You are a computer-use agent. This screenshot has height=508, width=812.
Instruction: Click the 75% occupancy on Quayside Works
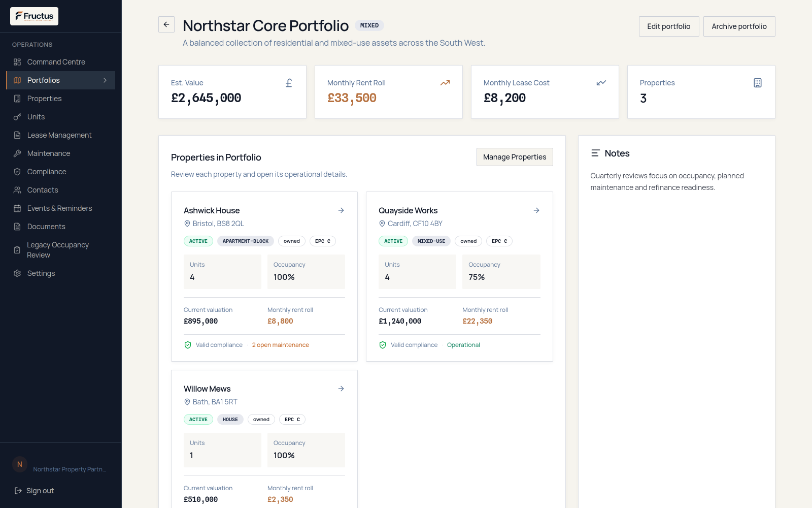(477, 277)
